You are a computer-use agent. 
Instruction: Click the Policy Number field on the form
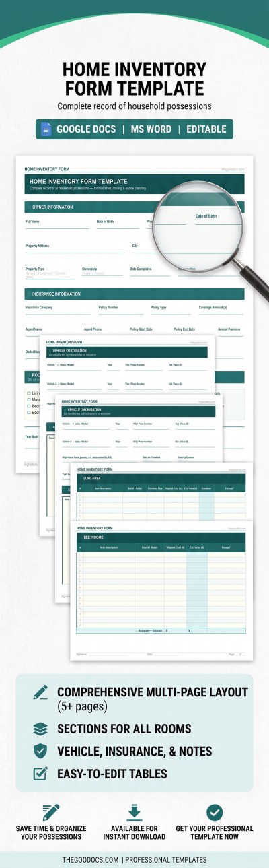click(x=121, y=310)
